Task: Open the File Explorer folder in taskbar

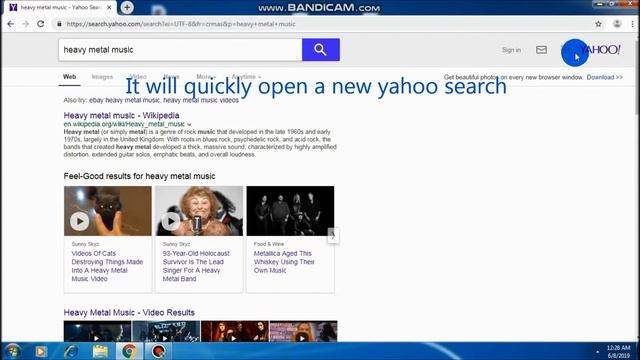Action: (x=100, y=351)
